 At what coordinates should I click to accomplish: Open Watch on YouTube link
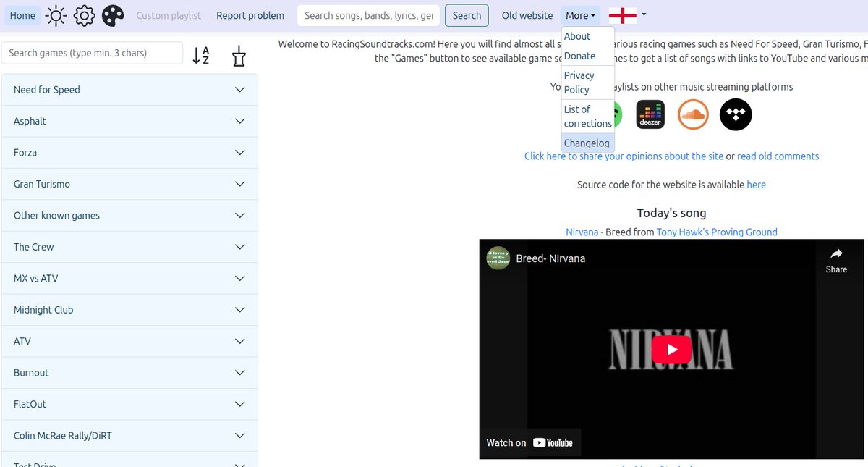click(x=529, y=442)
